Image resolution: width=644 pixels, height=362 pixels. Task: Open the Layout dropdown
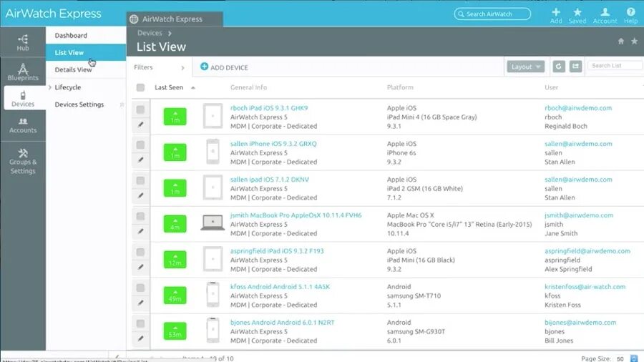pyautogui.click(x=526, y=67)
